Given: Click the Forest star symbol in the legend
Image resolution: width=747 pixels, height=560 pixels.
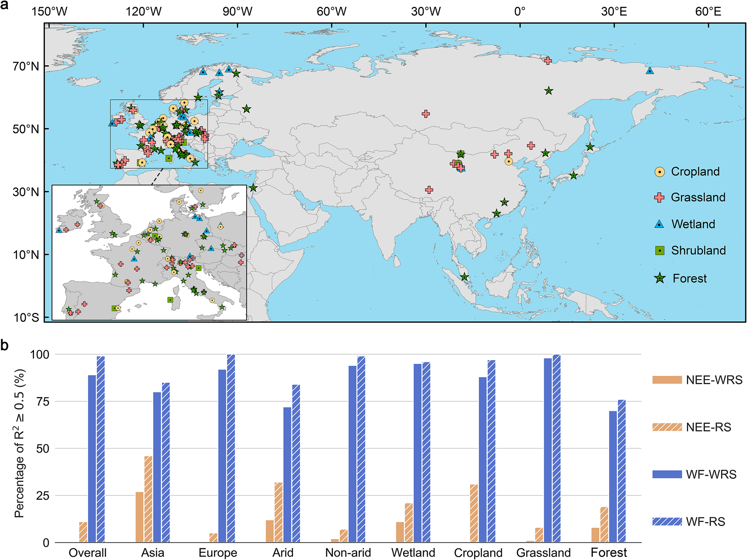Looking at the screenshot, I should (660, 278).
